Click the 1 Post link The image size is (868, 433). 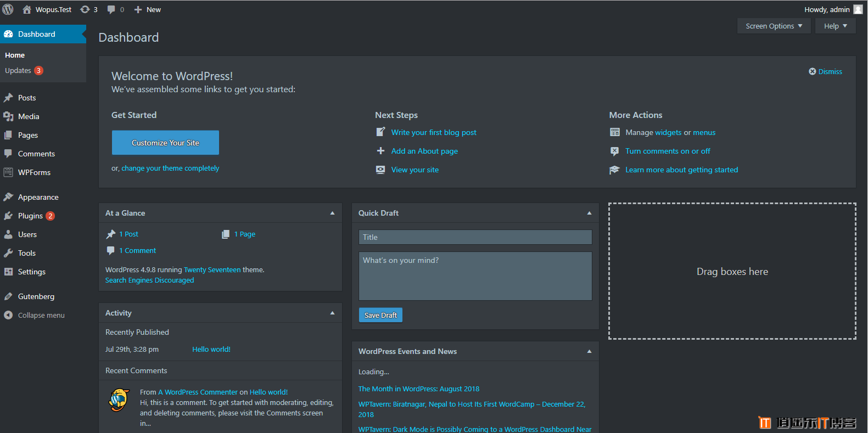coord(129,234)
